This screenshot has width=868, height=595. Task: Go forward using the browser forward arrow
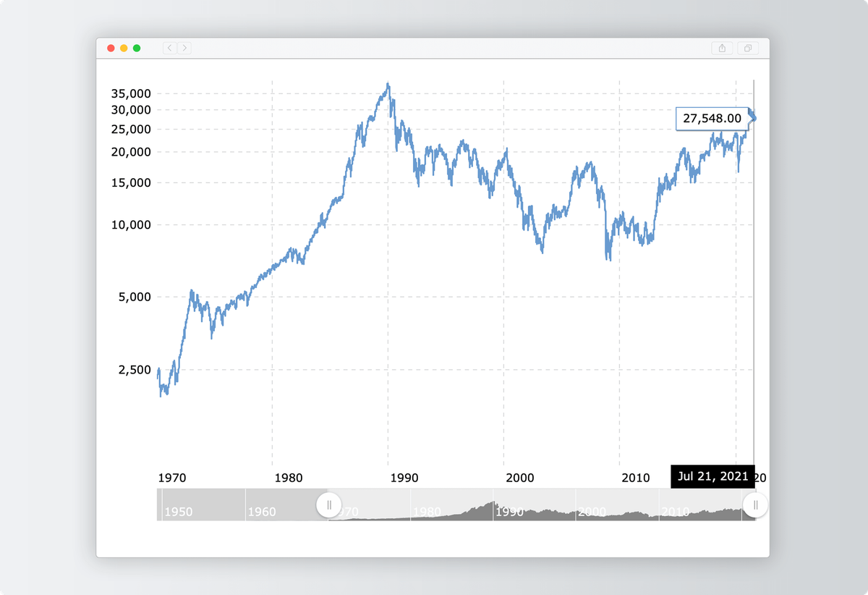tap(184, 48)
